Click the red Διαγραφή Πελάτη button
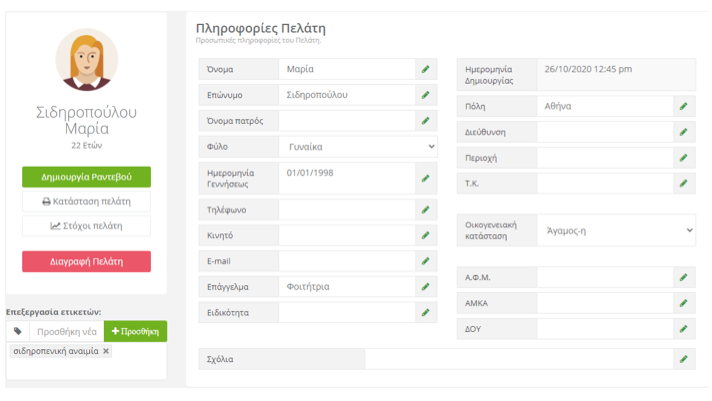The width and height of the screenshot is (712, 401). (86, 262)
